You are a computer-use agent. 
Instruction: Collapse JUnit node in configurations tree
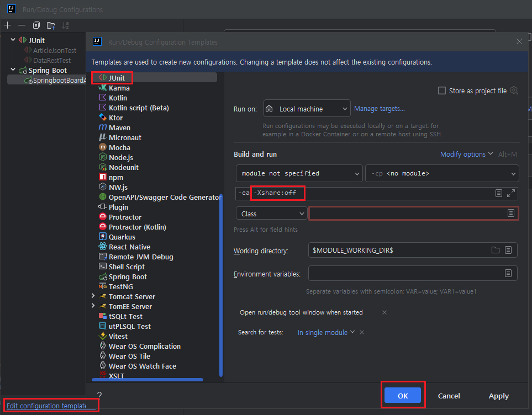pyautogui.click(x=13, y=40)
